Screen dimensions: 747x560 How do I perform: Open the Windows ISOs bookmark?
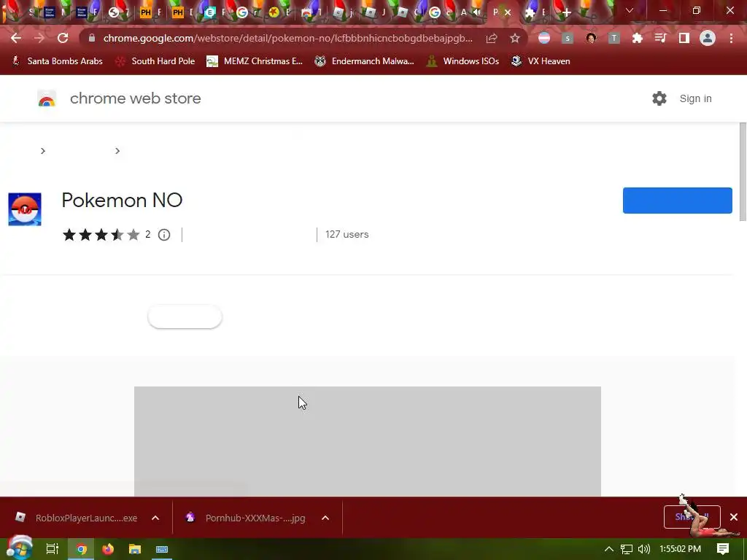click(x=462, y=61)
